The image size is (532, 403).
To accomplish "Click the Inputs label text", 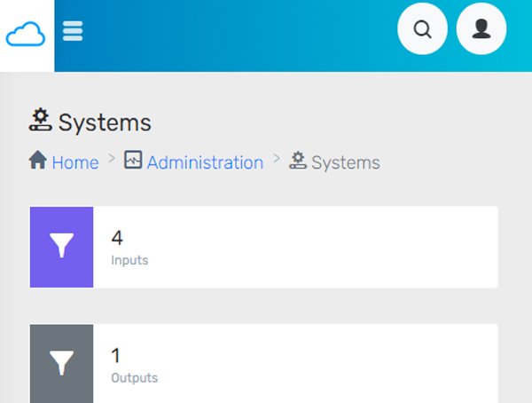I will coord(129,261).
